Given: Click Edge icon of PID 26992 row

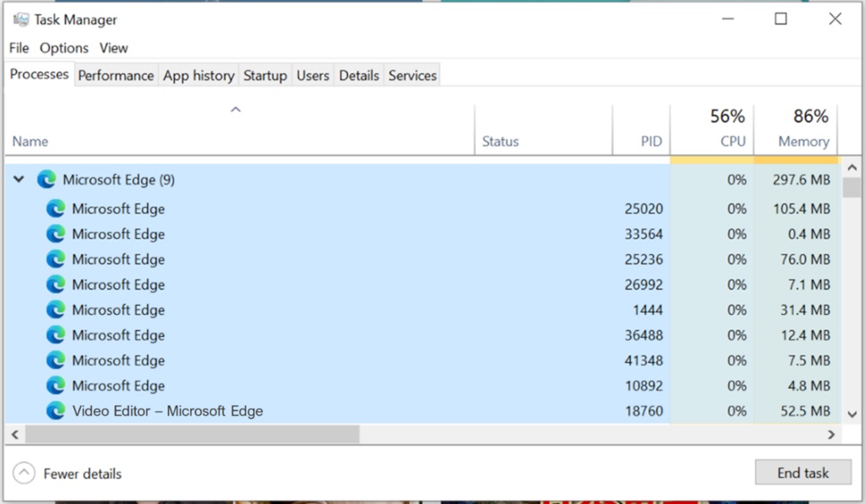Looking at the screenshot, I should pyautogui.click(x=55, y=285).
